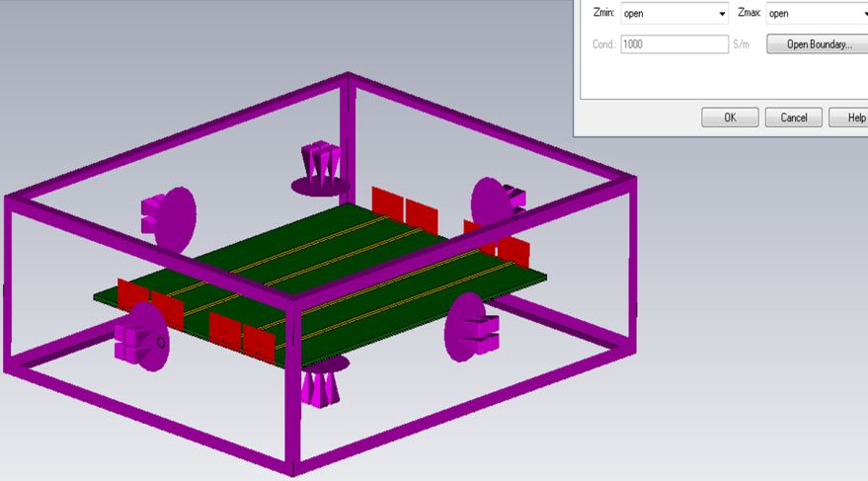The width and height of the screenshot is (868, 481).
Task: Open the Zmax boundary dropdown
Action: click(x=817, y=13)
